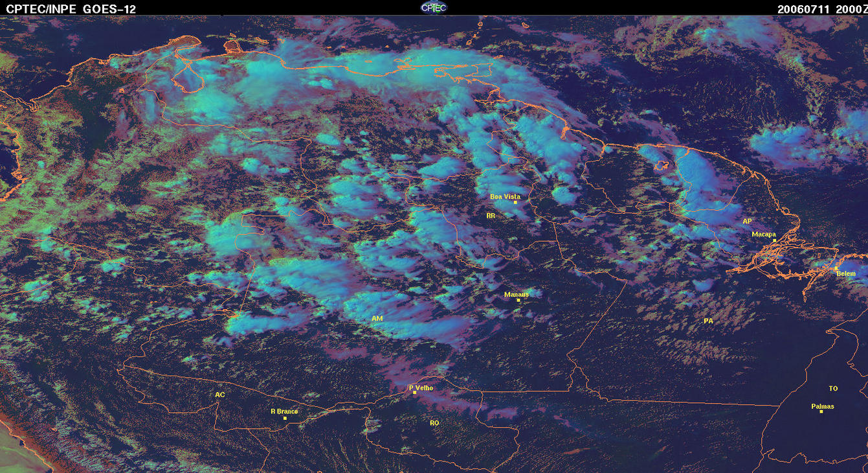This screenshot has height=473, width=868.
Task: Click the Belem city label
Action: click(846, 273)
